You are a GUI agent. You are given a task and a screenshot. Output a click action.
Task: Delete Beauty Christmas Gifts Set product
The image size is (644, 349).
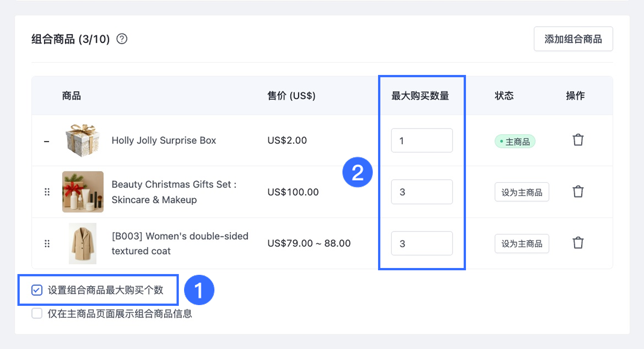[578, 192]
